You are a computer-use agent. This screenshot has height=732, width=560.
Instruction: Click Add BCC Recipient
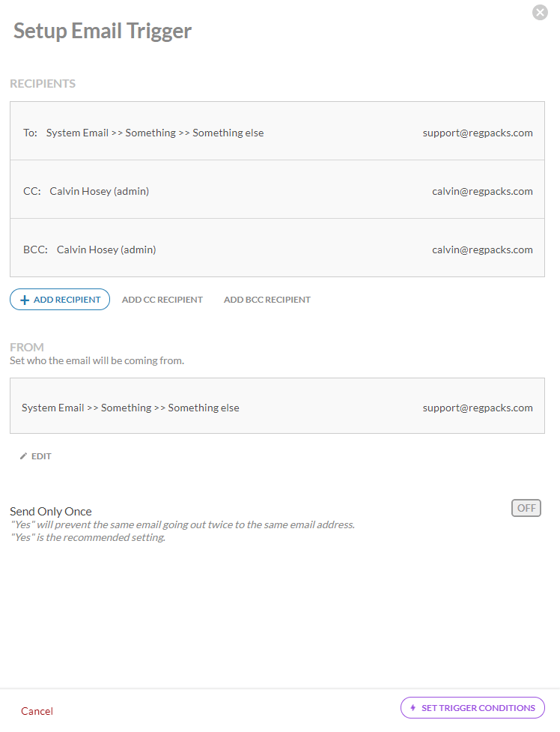267,300
